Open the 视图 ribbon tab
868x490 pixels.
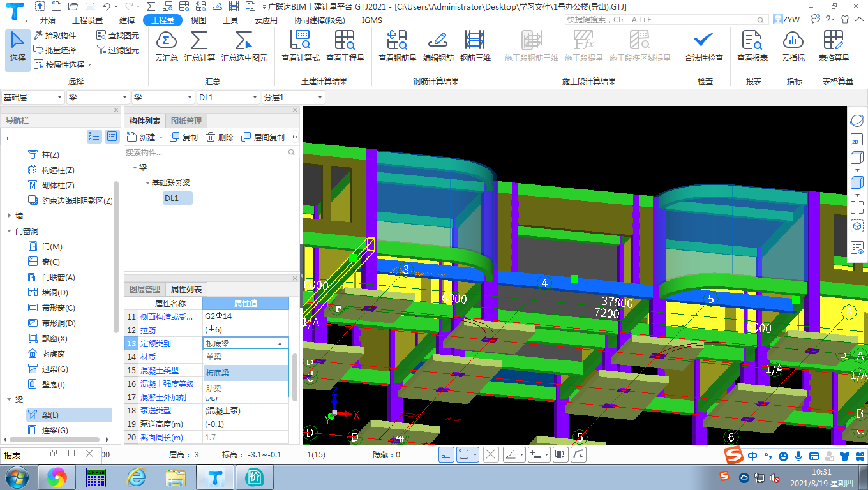pos(198,20)
